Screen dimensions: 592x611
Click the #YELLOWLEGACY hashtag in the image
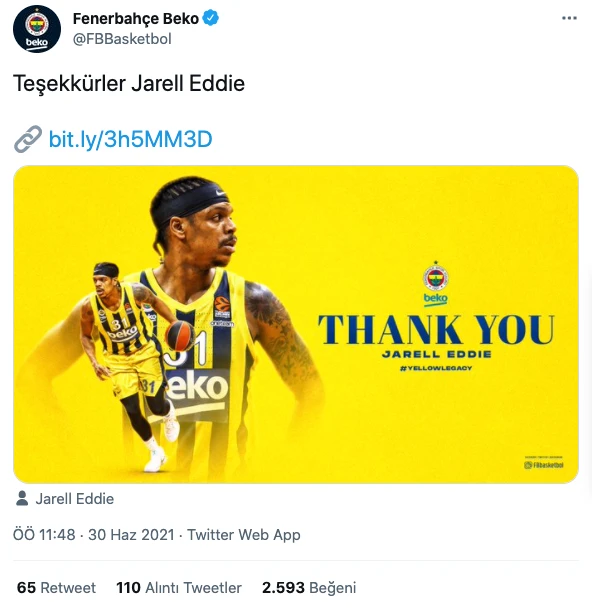436,368
